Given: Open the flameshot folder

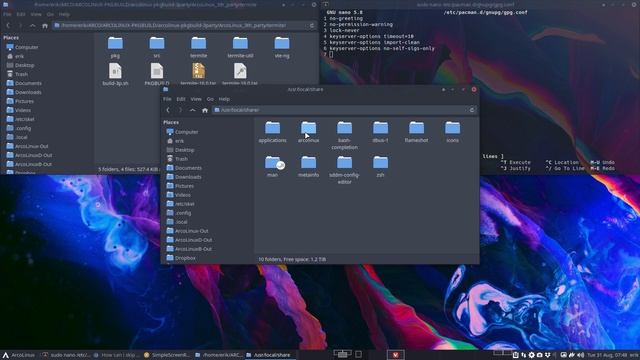Looking at the screenshot, I should (416, 131).
